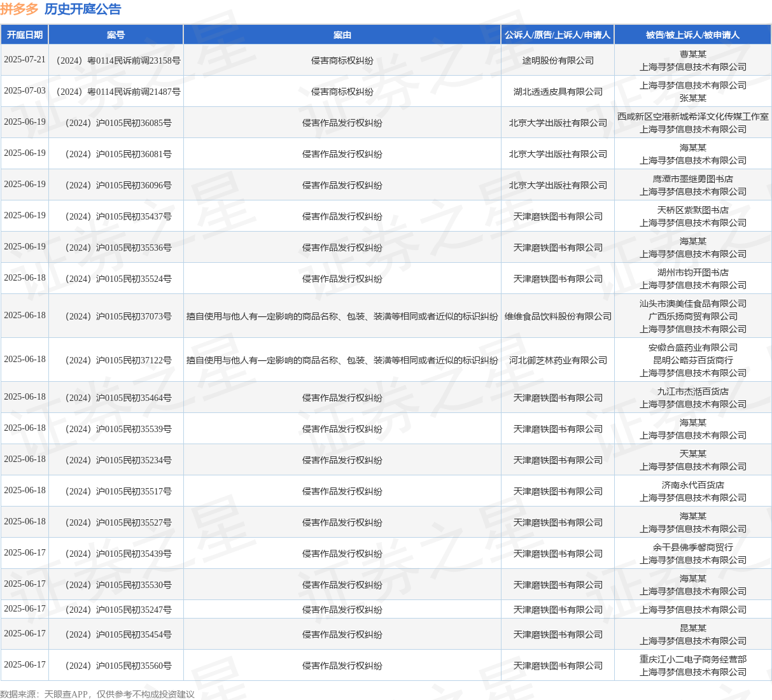The width and height of the screenshot is (772, 700).
Task: Select case number 沪0105民初35464号
Action: click(134, 398)
